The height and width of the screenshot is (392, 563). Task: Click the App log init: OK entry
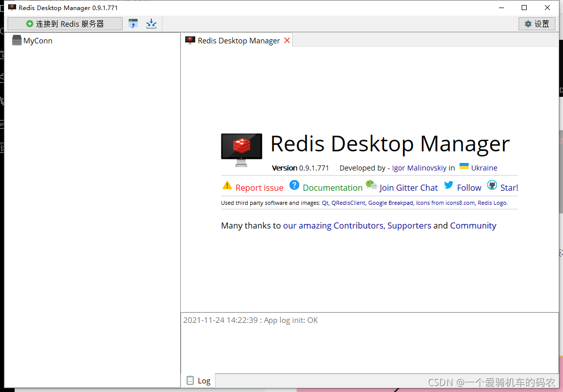coord(251,320)
